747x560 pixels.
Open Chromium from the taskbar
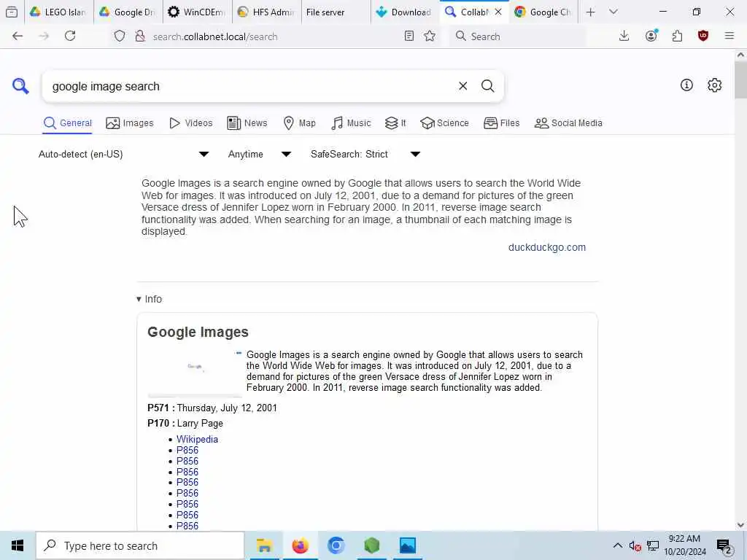coord(336,545)
